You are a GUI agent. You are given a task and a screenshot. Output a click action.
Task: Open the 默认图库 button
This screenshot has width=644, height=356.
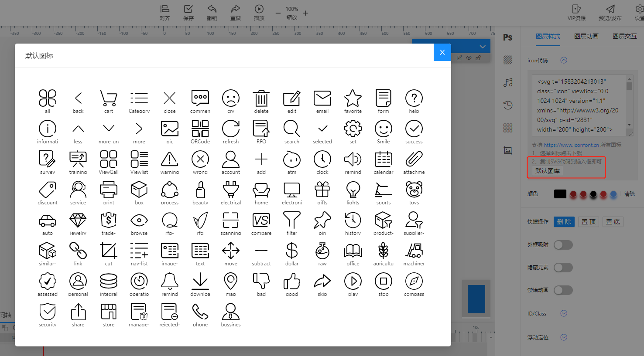548,171
